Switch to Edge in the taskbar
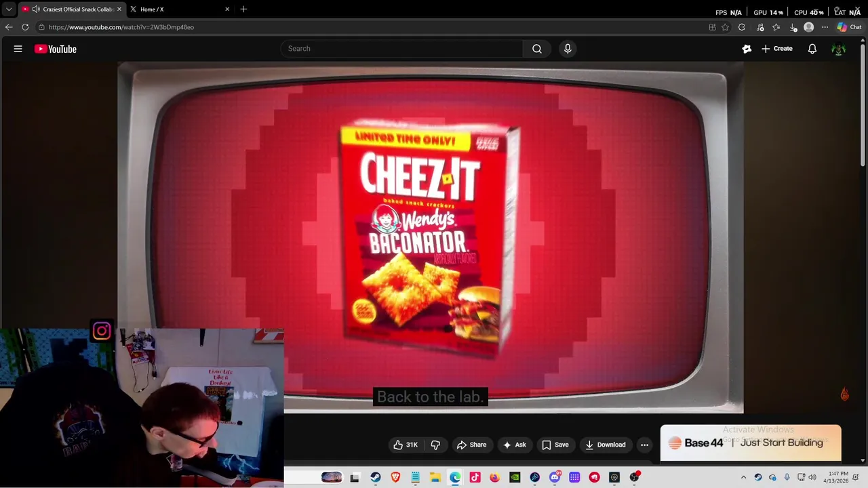This screenshot has height=488, width=868. coord(455,477)
